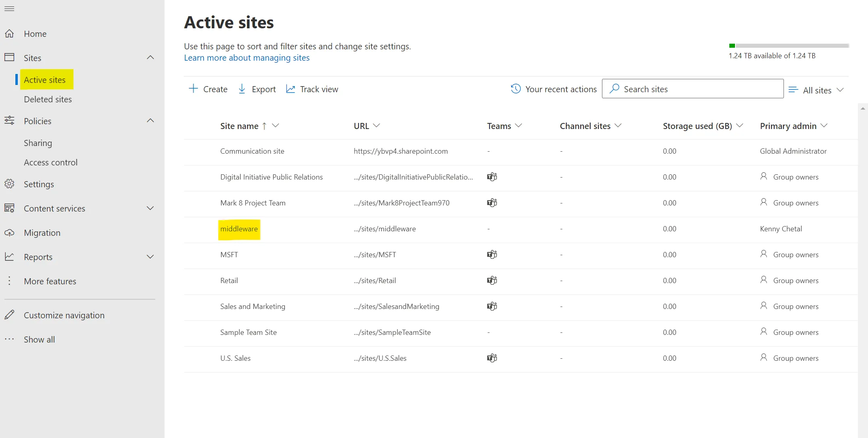Screen dimensions: 868x438
Task: Open the All sites view dropdown
Action: pyautogui.click(x=816, y=90)
